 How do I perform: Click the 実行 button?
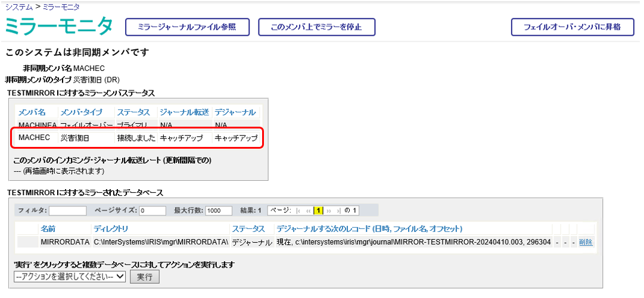point(144,277)
